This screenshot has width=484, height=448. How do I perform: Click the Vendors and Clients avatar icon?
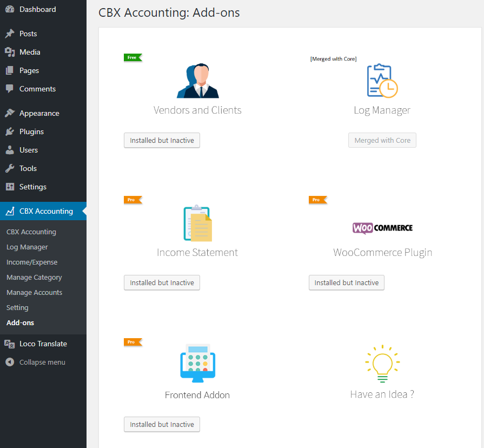click(x=197, y=80)
